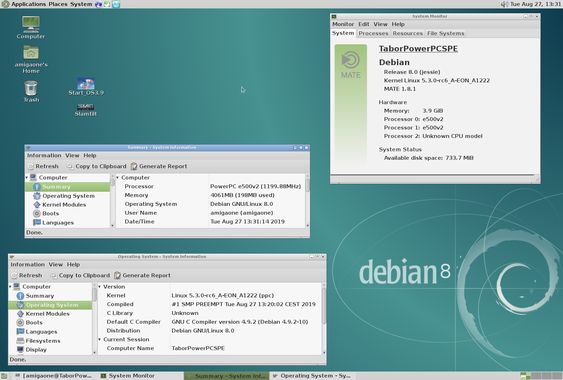Click Default C Compiler row value
The width and height of the screenshot is (563, 380).
tap(240, 322)
